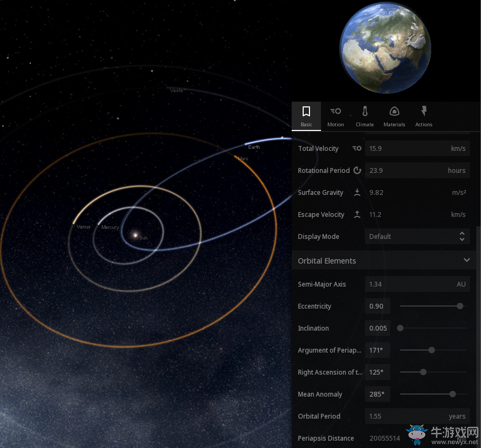
Task: Click the Total Velocity motion icon
Action: (357, 148)
